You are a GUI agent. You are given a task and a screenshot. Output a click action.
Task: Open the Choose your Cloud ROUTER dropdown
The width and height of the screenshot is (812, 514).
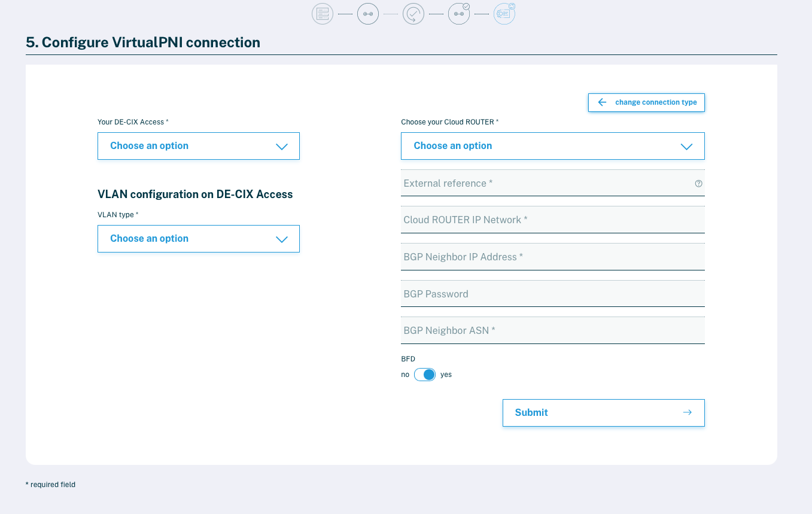coord(553,146)
